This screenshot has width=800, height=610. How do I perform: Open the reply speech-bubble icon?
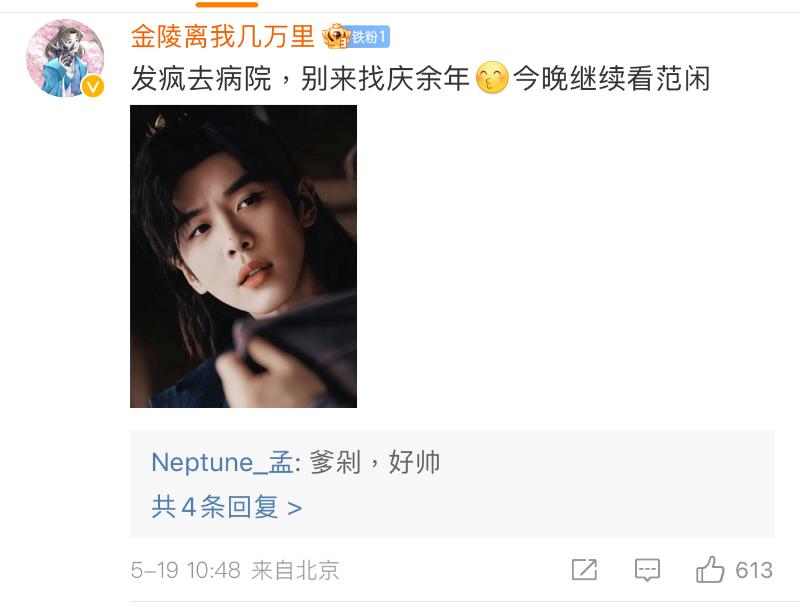point(647,570)
